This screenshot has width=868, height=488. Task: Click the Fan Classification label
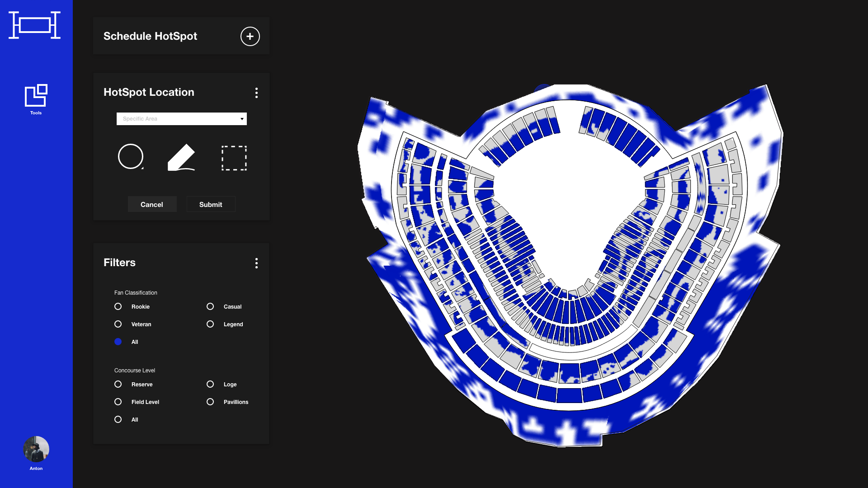tap(136, 293)
